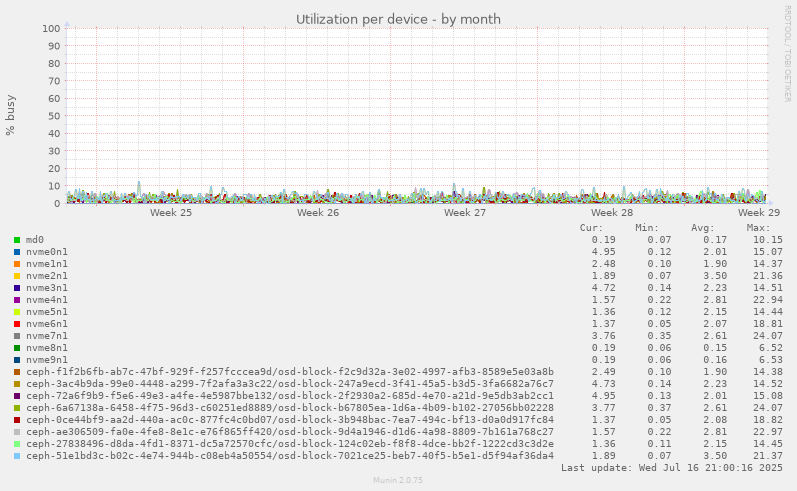Click the nvme6n1 red legend swatch
The height and width of the screenshot is (491, 797).
(x=17, y=324)
